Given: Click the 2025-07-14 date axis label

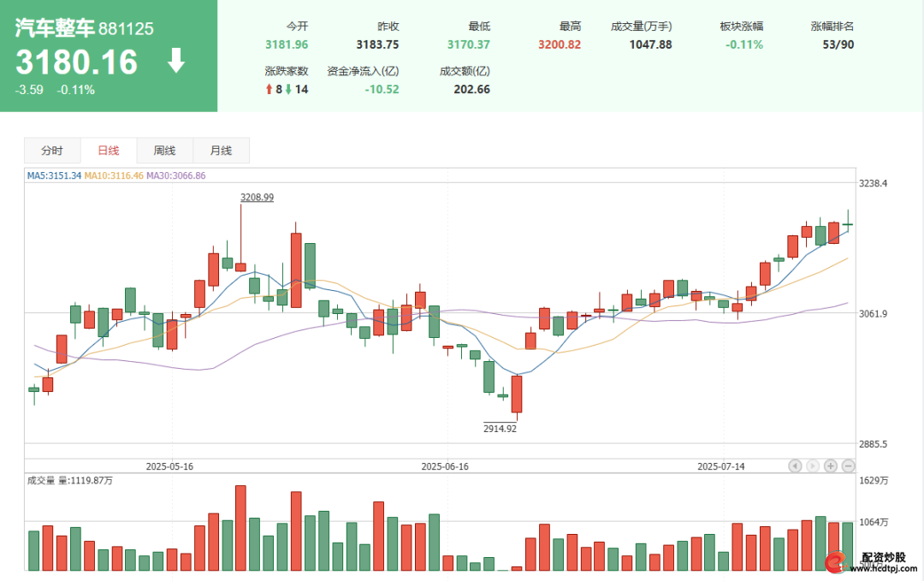Looking at the screenshot, I should 721,466.
